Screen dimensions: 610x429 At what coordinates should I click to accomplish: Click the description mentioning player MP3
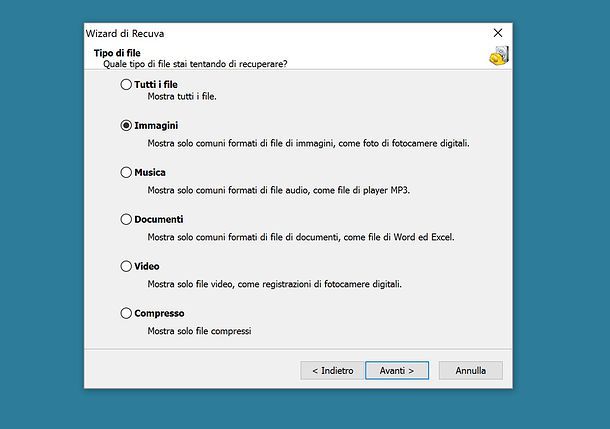279,191
